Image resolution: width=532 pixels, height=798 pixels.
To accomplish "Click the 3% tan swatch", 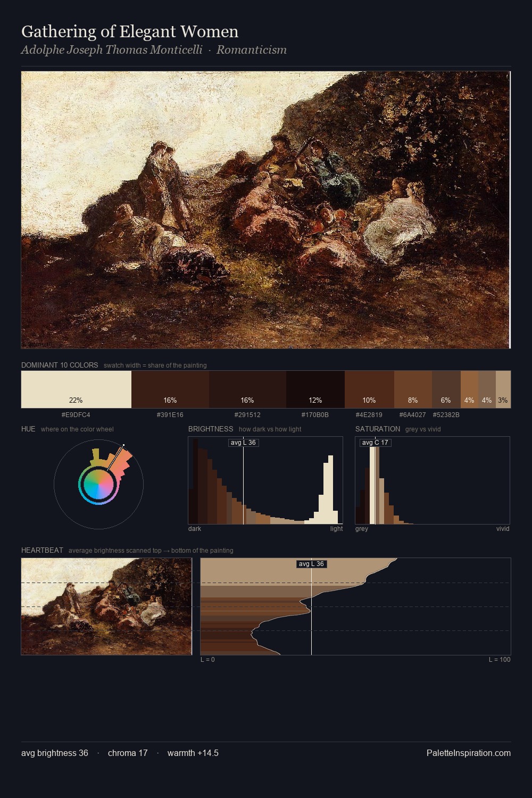I will tap(503, 389).
